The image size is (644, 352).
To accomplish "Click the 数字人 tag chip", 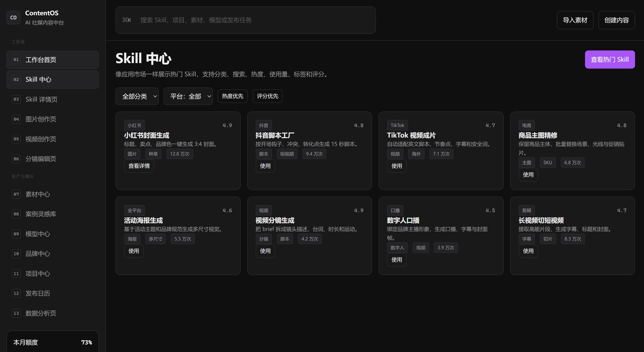I will (x=397, y=248).
